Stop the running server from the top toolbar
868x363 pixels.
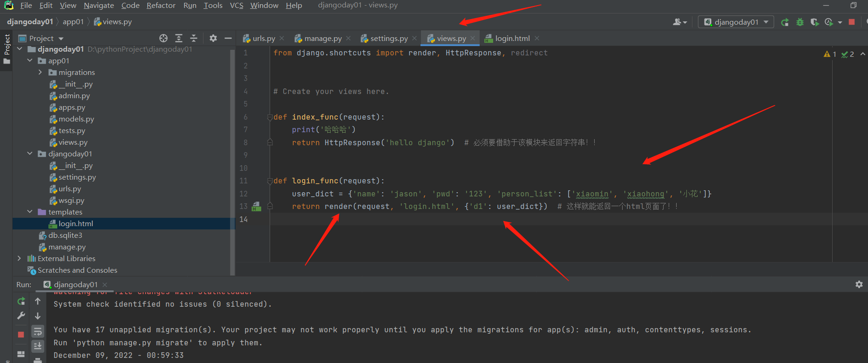tap(852, 22)
